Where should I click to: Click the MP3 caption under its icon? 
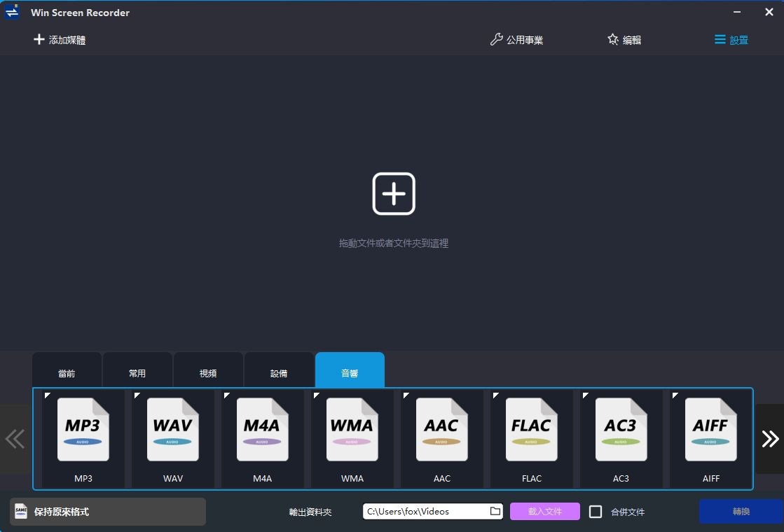point(83,479)
